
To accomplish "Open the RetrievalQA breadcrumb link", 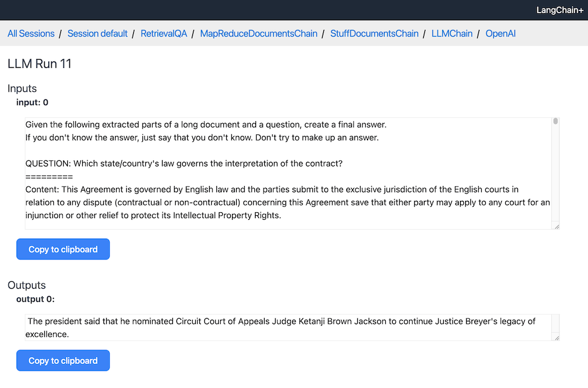I will tap(164, 33).
